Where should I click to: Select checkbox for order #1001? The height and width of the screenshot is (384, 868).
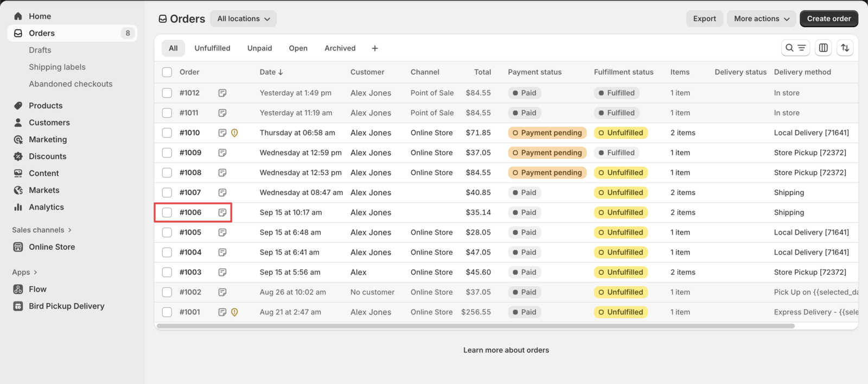(x=167, y=312)
